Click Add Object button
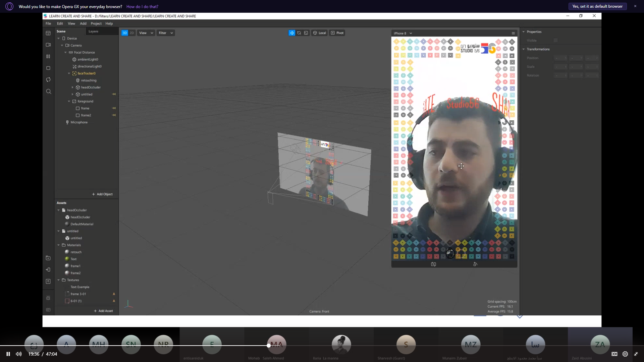The width and height of the screenshot is (644, 362). coord(102,194)
